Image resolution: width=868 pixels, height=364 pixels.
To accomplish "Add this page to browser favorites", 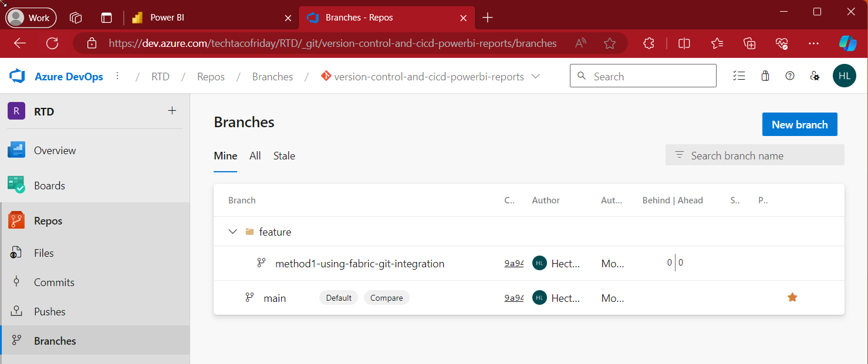I will coord(610,43).
